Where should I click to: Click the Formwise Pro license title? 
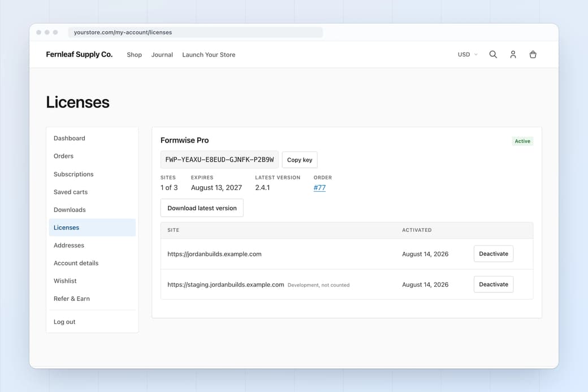point(184,140)
